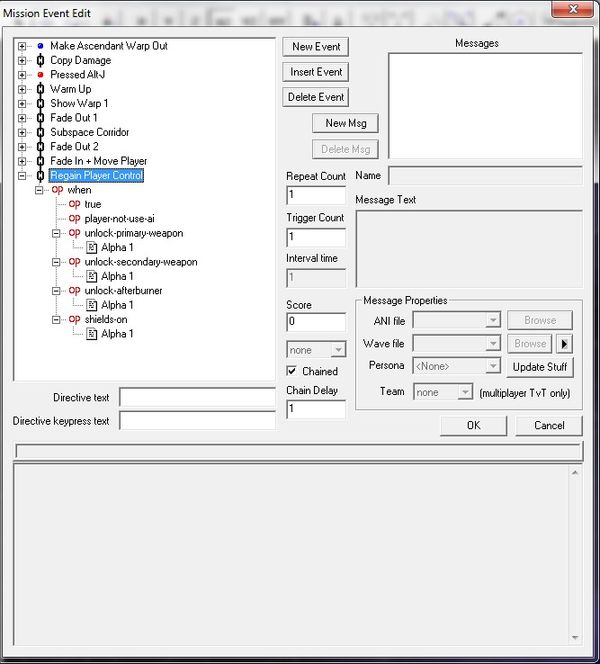
Task: Select the Fade In + Move Player event
Action: click(98, 161)
